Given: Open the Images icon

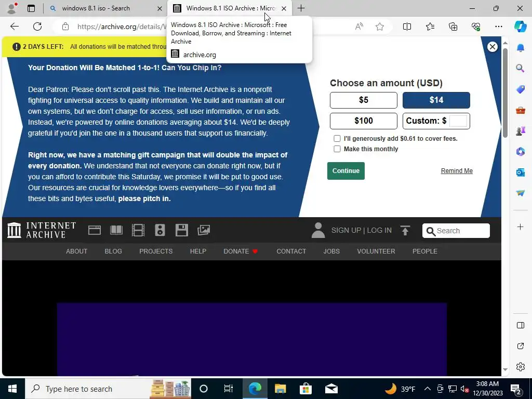Looking at the screenshot, I should click(204, 230).
